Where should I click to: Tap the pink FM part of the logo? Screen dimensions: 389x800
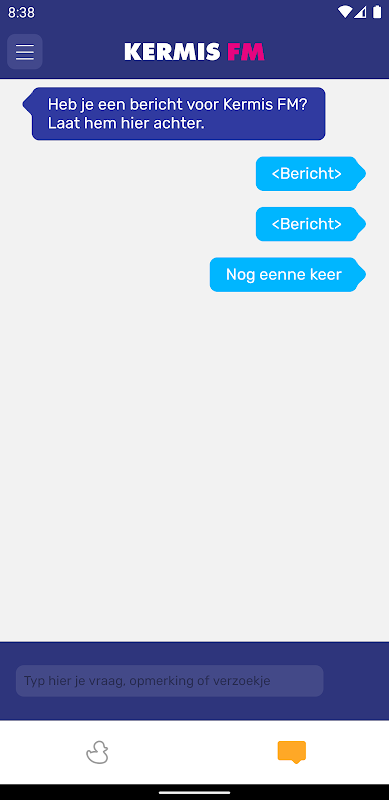[246, 52]
